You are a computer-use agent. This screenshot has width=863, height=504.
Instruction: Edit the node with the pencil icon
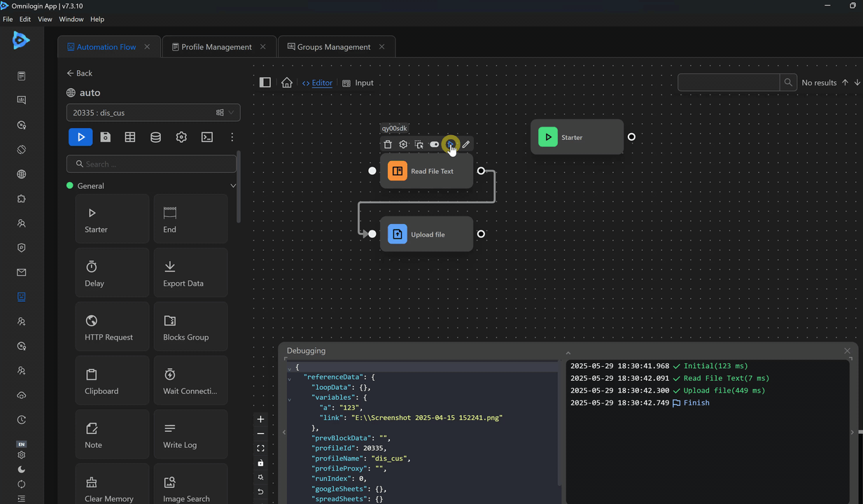pyautogui.click(x=466, y=144)
